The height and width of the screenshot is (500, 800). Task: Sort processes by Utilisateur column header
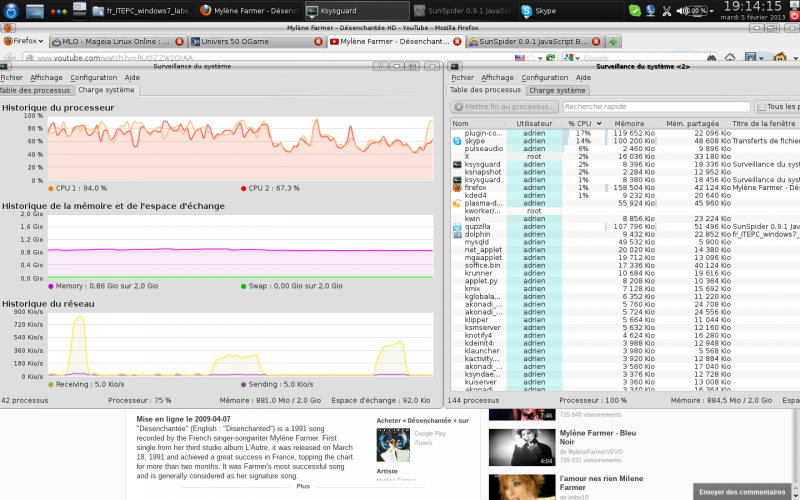click(534, 123)
